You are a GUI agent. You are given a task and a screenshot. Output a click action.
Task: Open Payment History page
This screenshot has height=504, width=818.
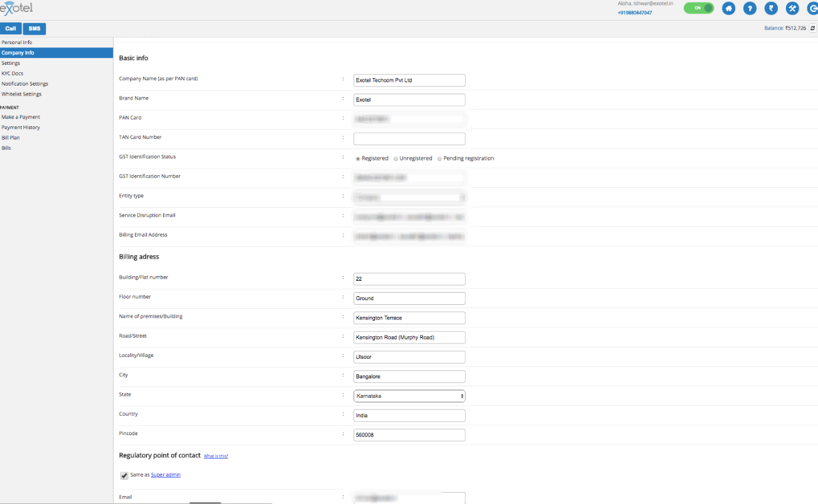coord(21,127)
